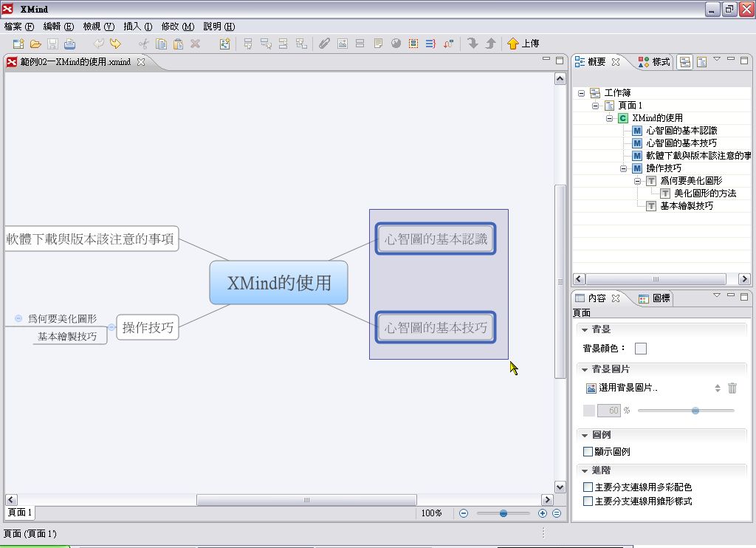Image resolution: width=756 pixels, height=548 pixels.
Task: Check 主要分支連線用多彩配色 option
Action: (x=588, y=487)
